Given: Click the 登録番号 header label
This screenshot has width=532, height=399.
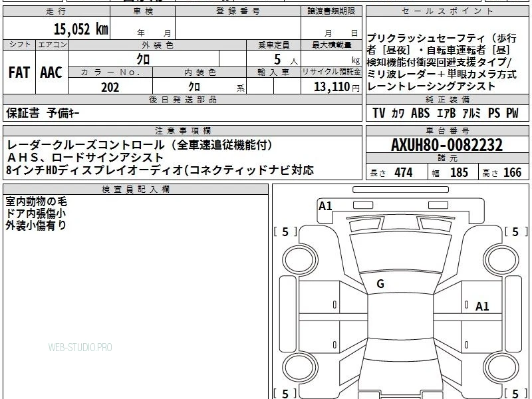Looking at the screenshot, I should tap(238, 11).
